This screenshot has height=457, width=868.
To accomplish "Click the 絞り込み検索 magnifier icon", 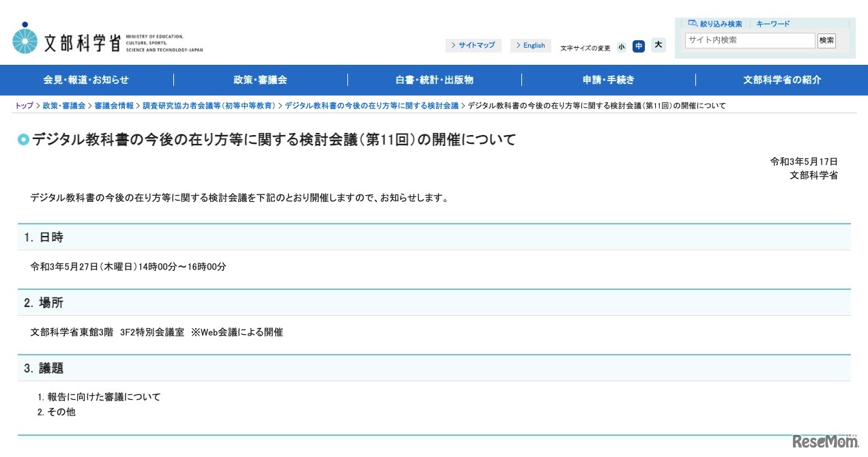I will tap(693, 23).
